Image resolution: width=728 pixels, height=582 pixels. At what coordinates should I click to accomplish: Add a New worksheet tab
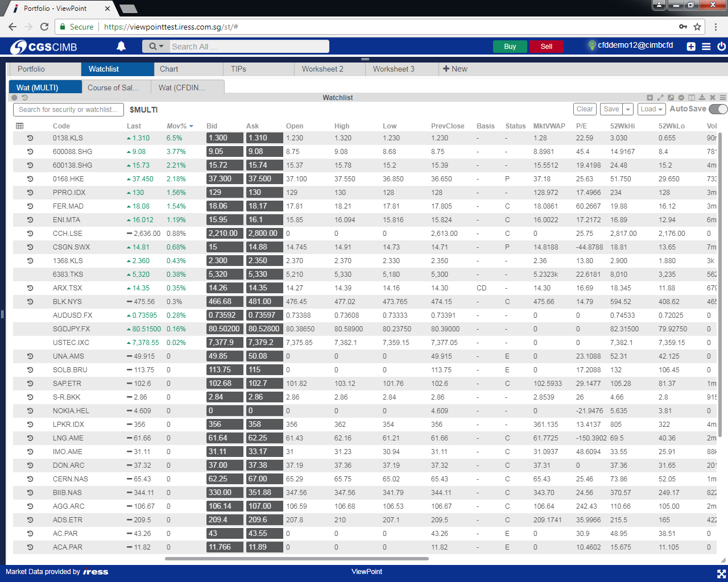[455, 69]
